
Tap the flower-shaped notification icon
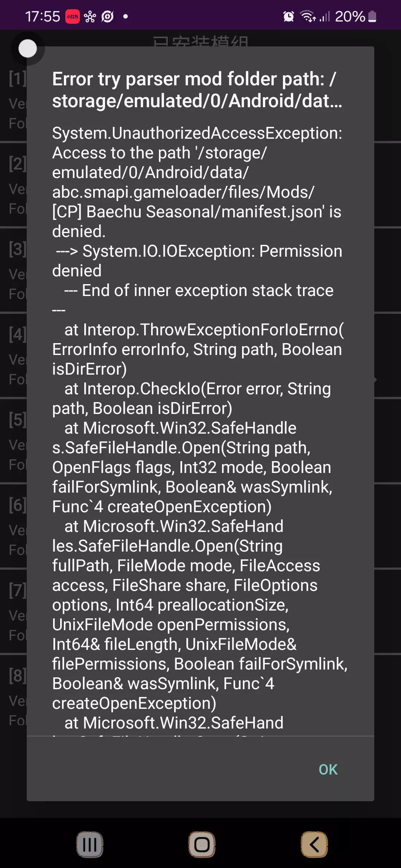click(90, 17)
